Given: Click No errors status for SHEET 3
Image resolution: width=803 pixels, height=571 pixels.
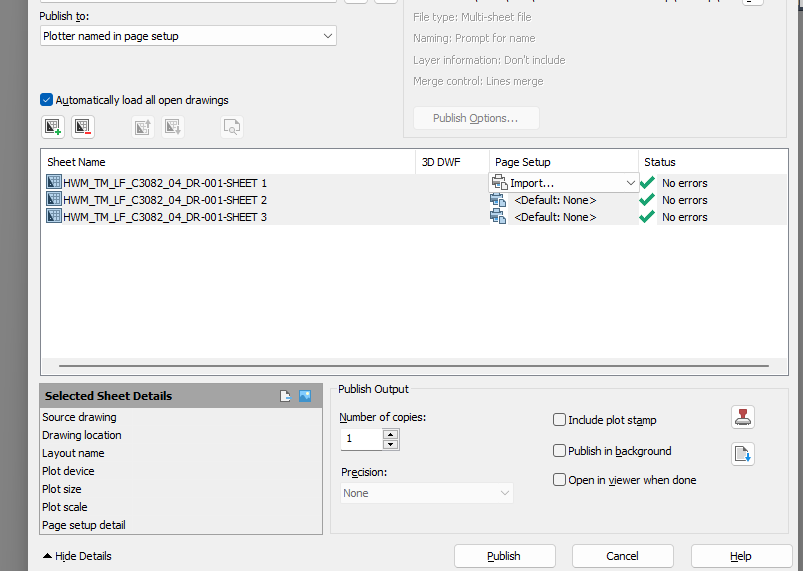Looking at the screenshot, I should (685, 217).
